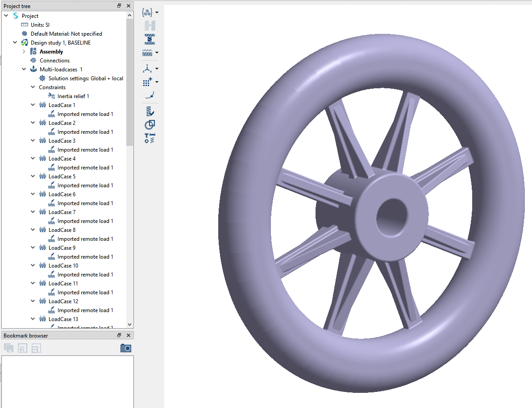Screen dimensions: 532x408
Task: Capture a bookmark with the camera icon
Action: (126, 348)
